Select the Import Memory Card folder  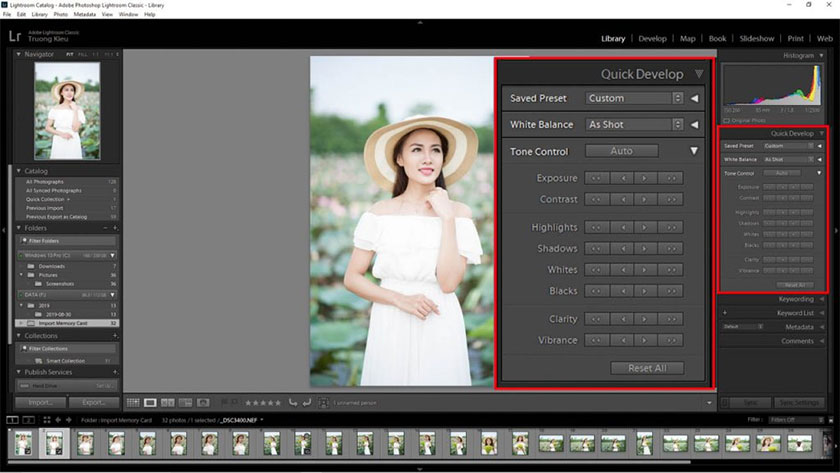(68, 324)
